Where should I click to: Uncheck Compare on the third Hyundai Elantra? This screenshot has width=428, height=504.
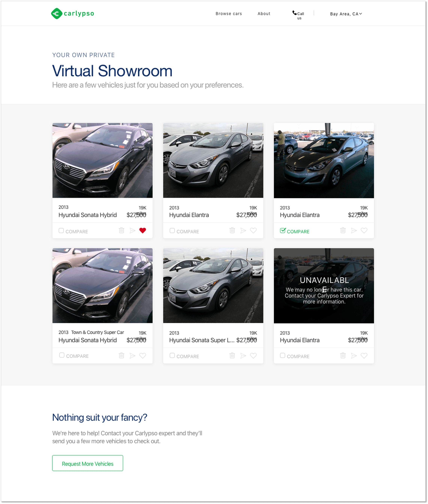pos(283,230)
